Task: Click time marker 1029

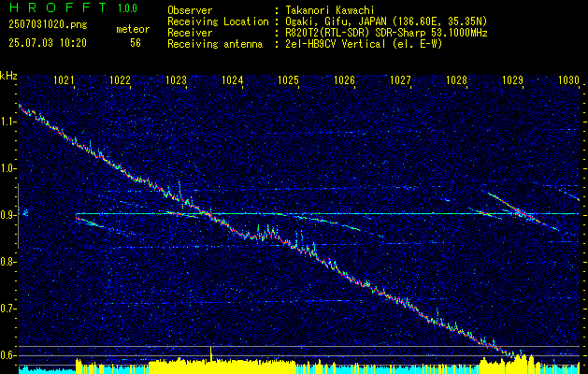Action: [x=513, y=79]
